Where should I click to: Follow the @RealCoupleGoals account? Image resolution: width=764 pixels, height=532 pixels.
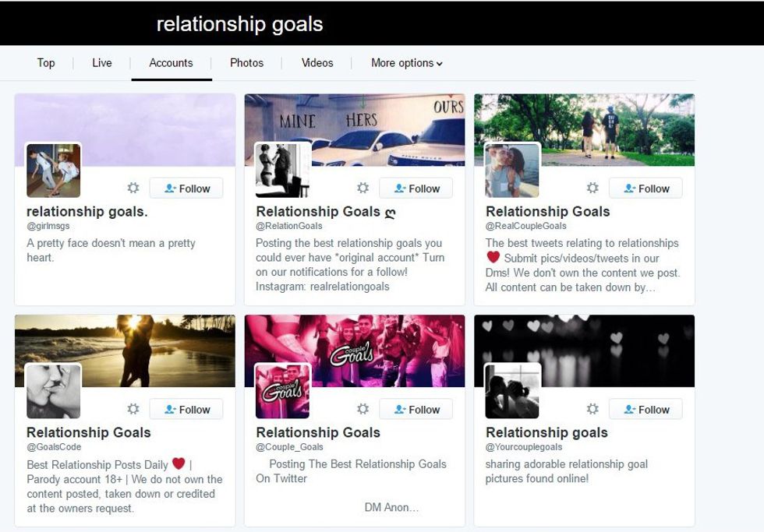click(x=646, y=188)
